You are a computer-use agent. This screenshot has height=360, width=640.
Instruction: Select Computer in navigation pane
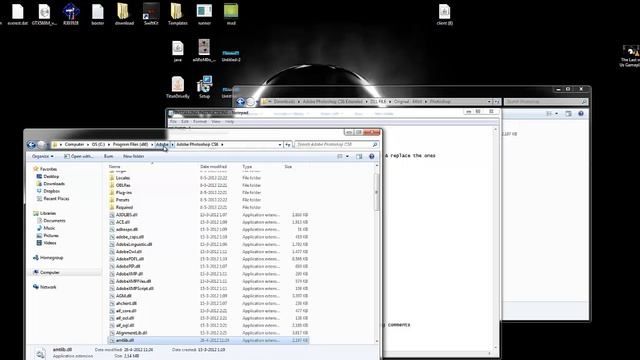point(50,272)
